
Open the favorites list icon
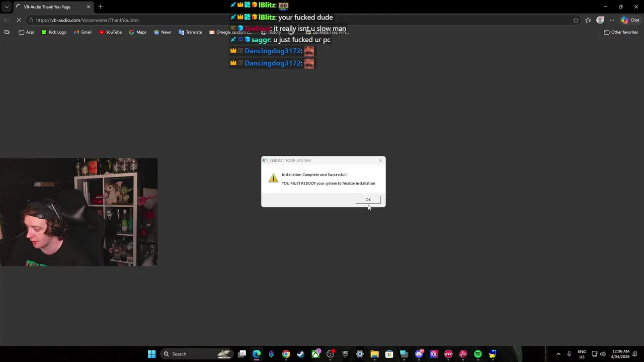pos(588,20)
